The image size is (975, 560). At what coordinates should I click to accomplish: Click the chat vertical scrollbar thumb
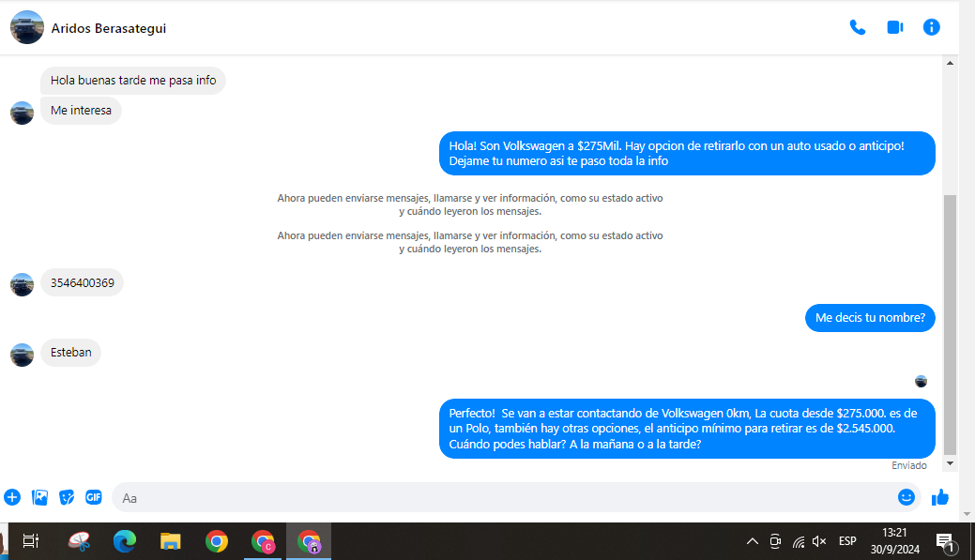(950, 325)
